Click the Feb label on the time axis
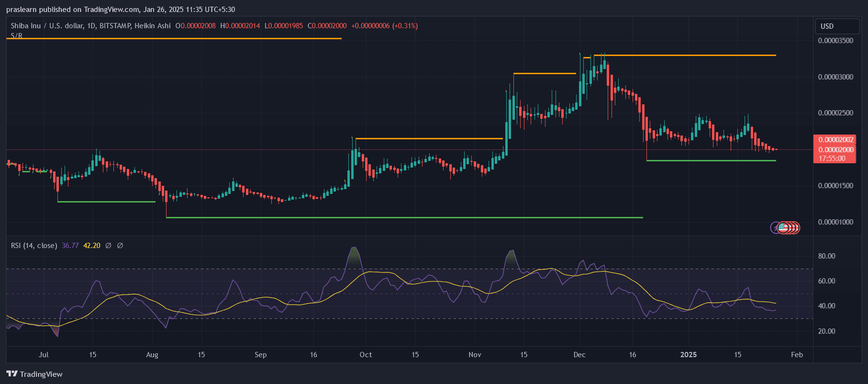Image resolution: width=868 pixels, height=384 pixels. tap(797, 355)
